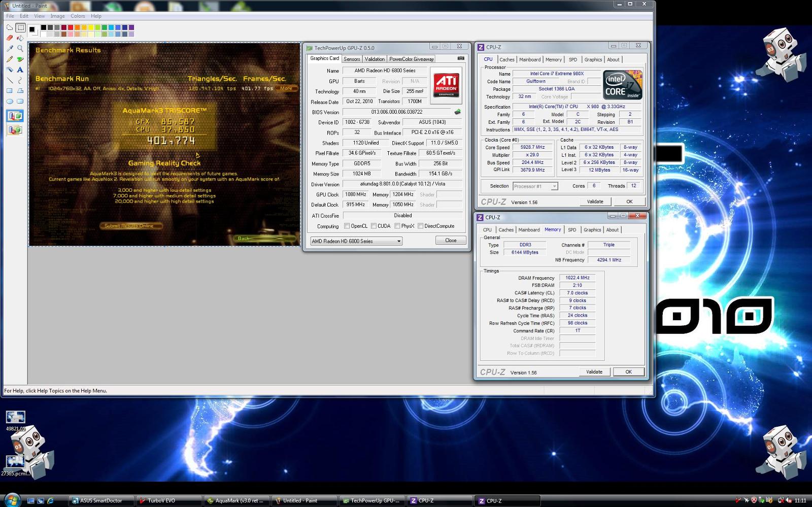Open the 49821.05 desktop file icon
The width and height of the screenshot is (812, 507).
(15, 421)
